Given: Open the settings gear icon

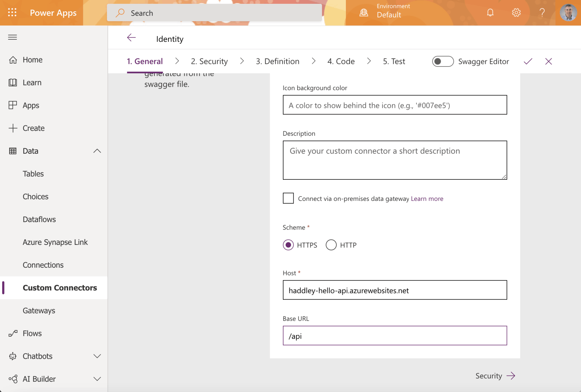Looking at the screenshot, I should (516, 13).
